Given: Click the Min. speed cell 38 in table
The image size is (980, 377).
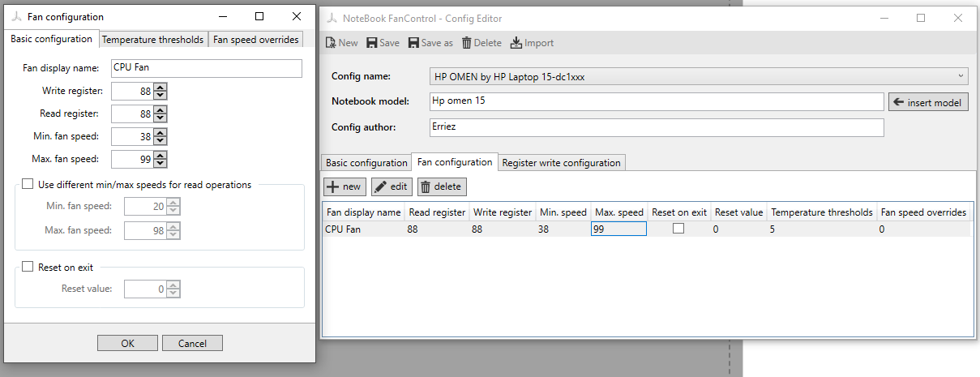Looking at the screenshot, I should point(563,229).
